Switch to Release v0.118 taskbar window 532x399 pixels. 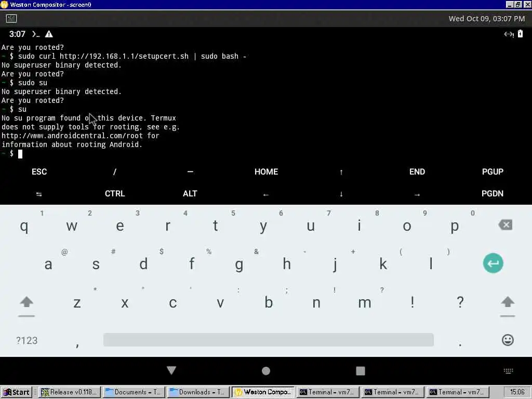(x=70, y=392)
